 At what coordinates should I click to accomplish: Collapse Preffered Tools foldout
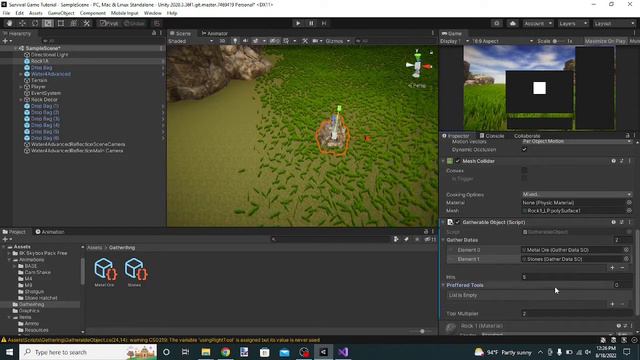click(444, 285)
